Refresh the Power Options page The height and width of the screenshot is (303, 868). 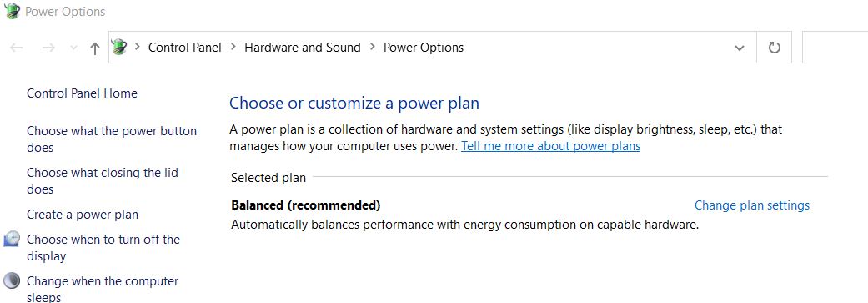tap(775, 48)
